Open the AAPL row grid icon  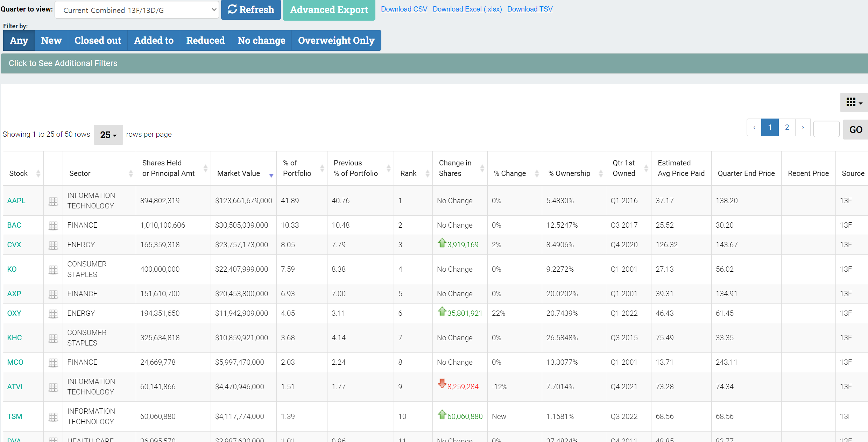[x=53, y=201]
